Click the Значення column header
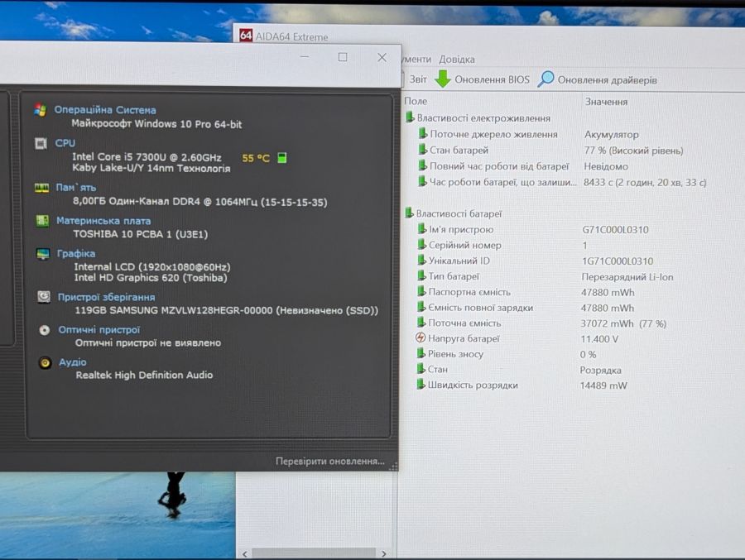This screenshot has height=560, width=745. (606, 102)
